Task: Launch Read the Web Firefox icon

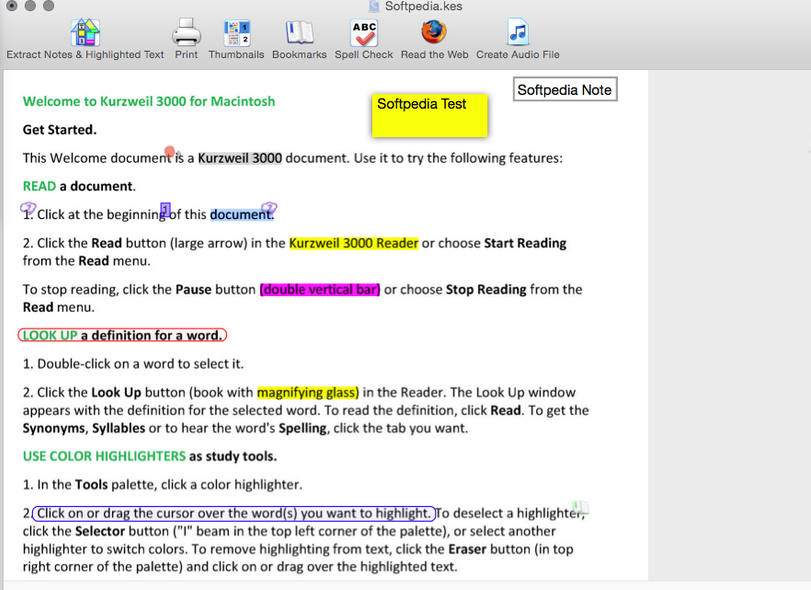Action: [434, 33]
